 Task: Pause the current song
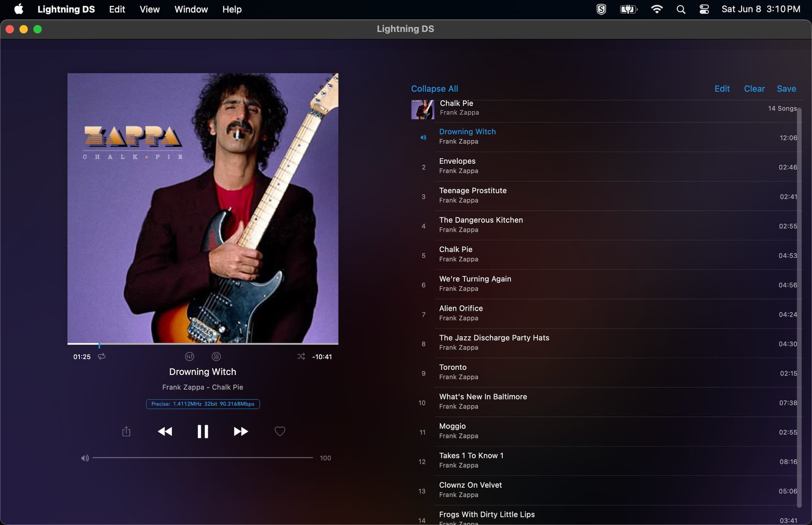click(203, 432)
